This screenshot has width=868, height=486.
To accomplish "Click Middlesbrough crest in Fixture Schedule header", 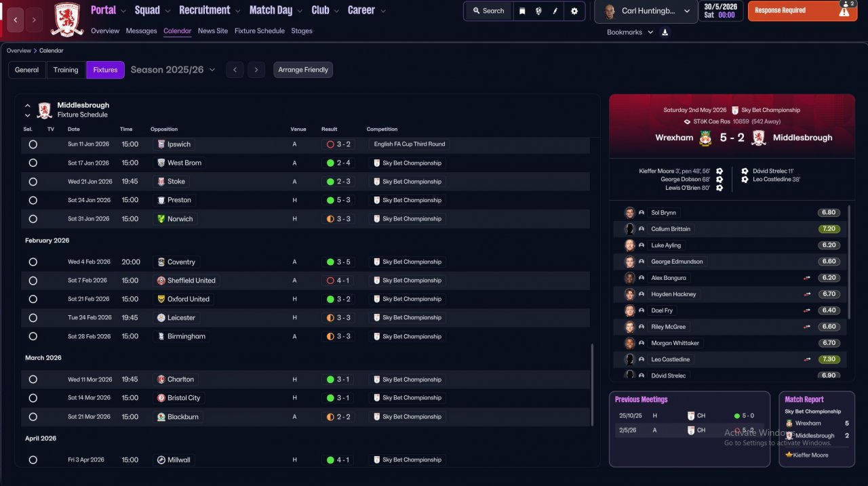I will (45, 110).
